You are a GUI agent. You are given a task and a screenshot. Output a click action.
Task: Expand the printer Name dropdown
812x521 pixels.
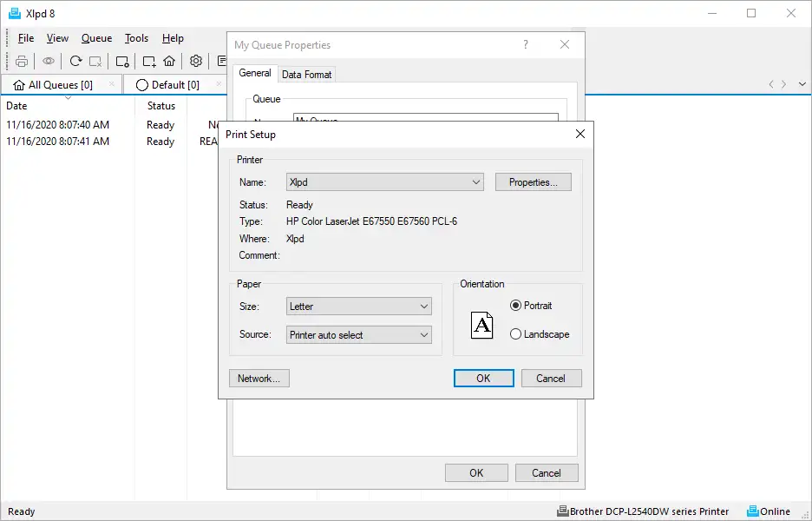[476, 182]
